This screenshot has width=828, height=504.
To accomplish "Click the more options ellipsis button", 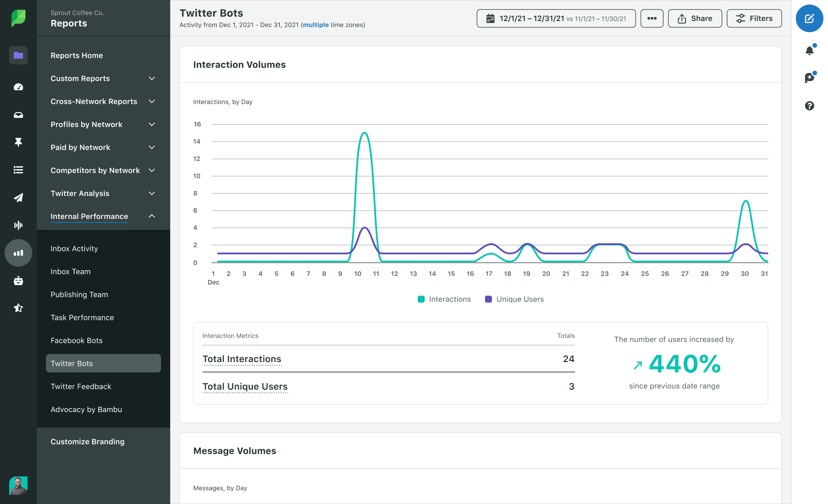I will 652,18.
